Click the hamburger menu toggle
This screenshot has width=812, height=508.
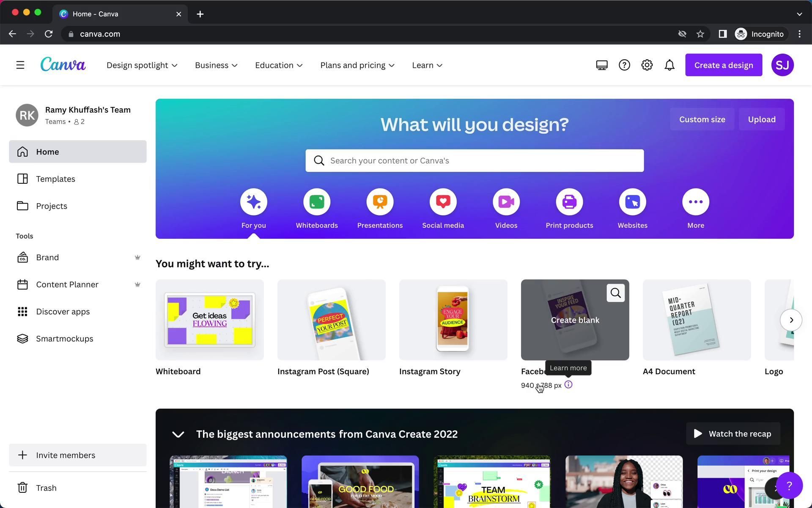(x=20, y=65)
